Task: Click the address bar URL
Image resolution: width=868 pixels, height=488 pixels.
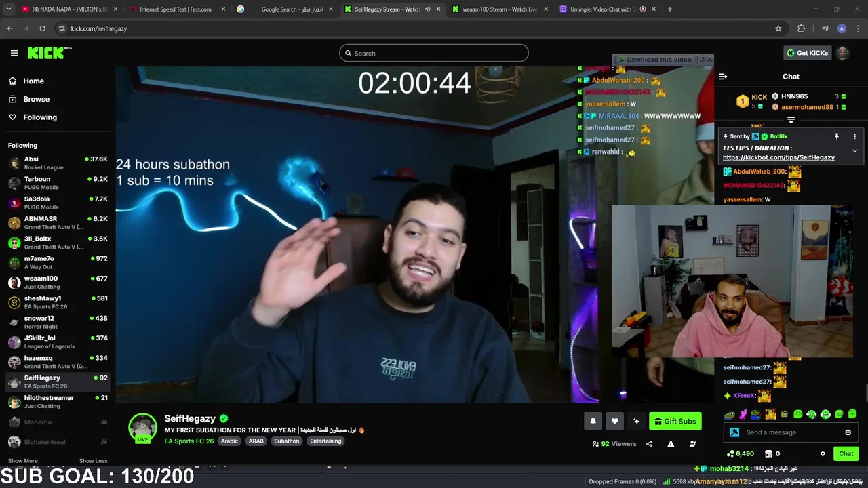Action: click(x=99, y=28)
